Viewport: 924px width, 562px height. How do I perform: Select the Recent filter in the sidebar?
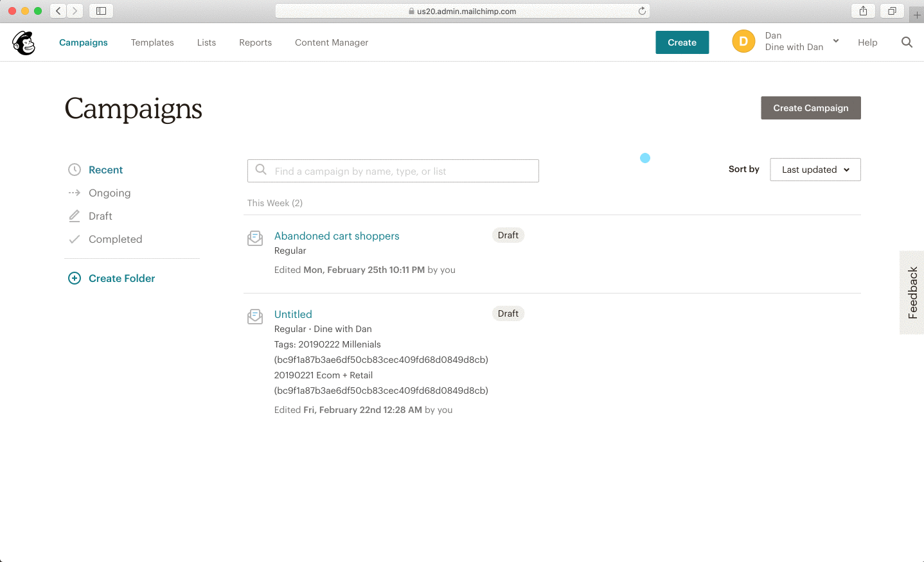pos(105,170)
